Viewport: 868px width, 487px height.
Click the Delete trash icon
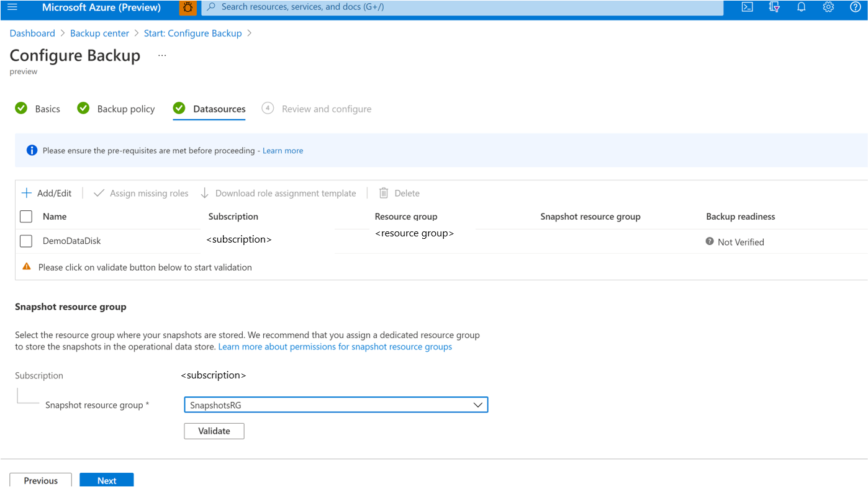pos(384,193)
